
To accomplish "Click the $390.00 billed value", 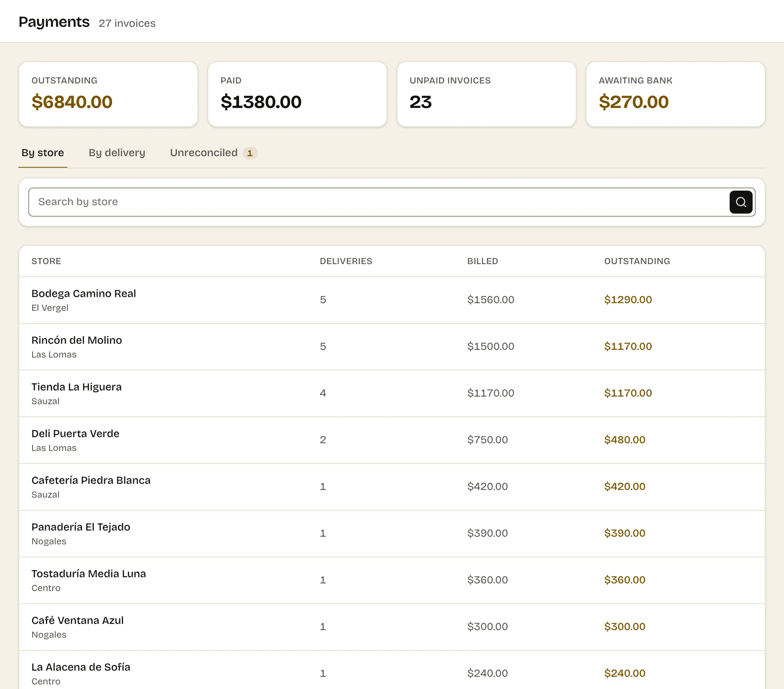I will 487,533.
